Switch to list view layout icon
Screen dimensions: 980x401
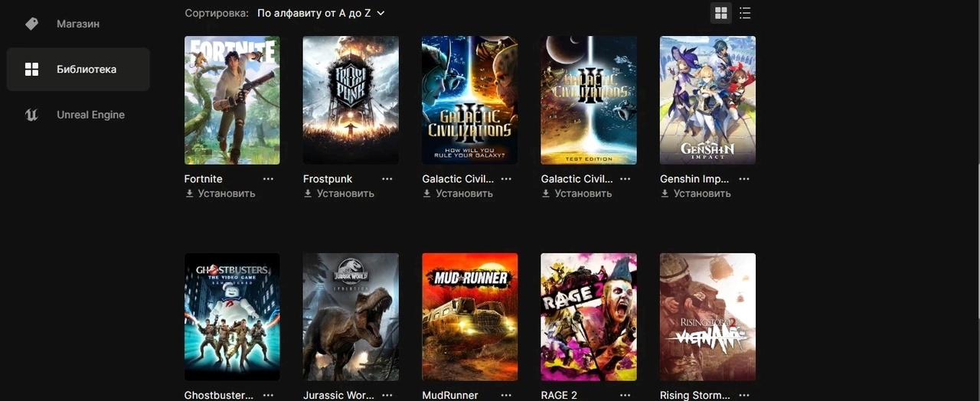pyautogui.click(x=745, y=13)
